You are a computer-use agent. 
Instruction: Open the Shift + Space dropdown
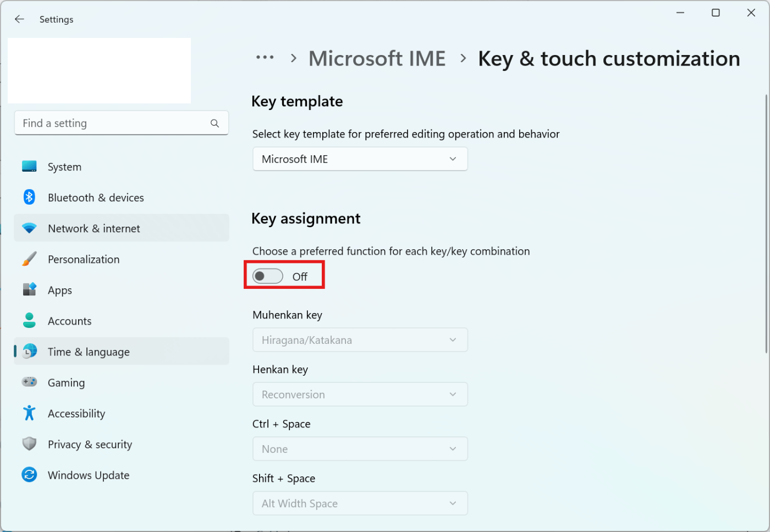[x=360, y=503]
